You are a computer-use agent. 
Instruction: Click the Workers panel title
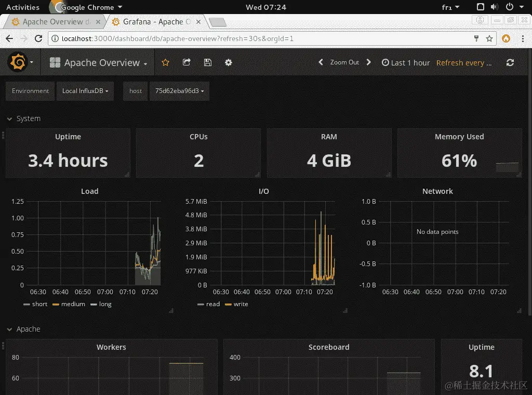111,347
